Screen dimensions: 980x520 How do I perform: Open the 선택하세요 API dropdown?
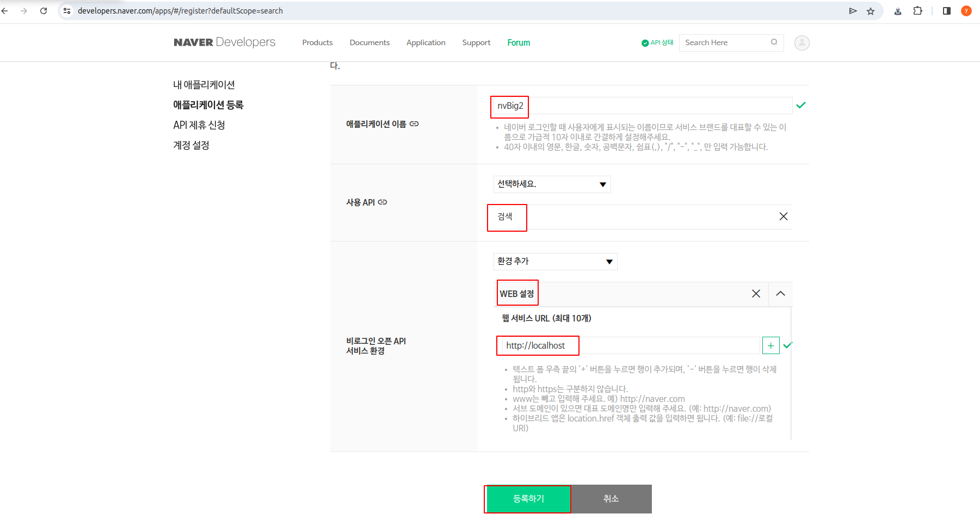point(552,184)
